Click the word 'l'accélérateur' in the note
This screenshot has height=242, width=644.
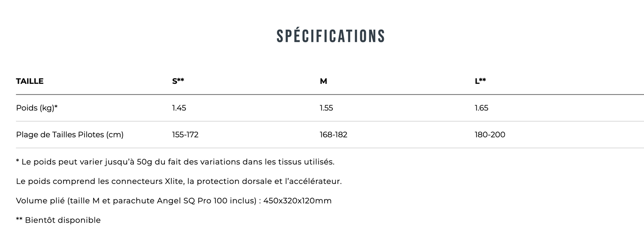click(313, 181)
